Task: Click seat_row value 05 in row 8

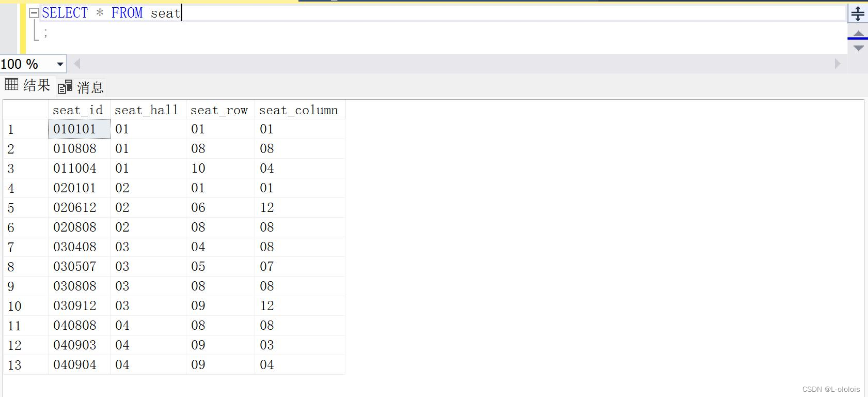Action: [220, 267]
